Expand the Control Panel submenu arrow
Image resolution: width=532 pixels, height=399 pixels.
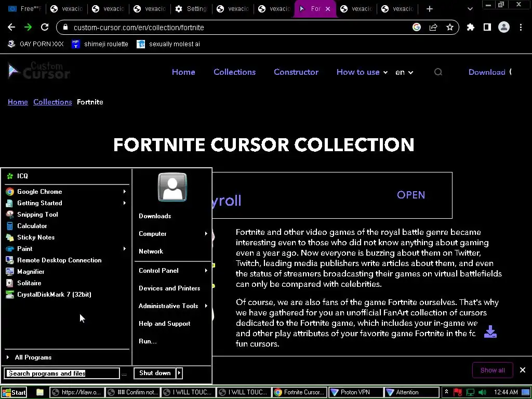206,271
